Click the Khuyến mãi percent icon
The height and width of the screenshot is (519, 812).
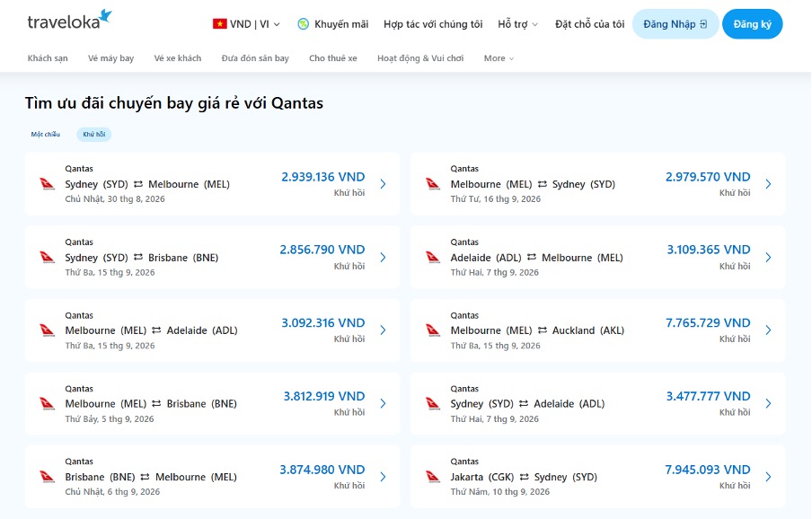(x=304, y=24)
